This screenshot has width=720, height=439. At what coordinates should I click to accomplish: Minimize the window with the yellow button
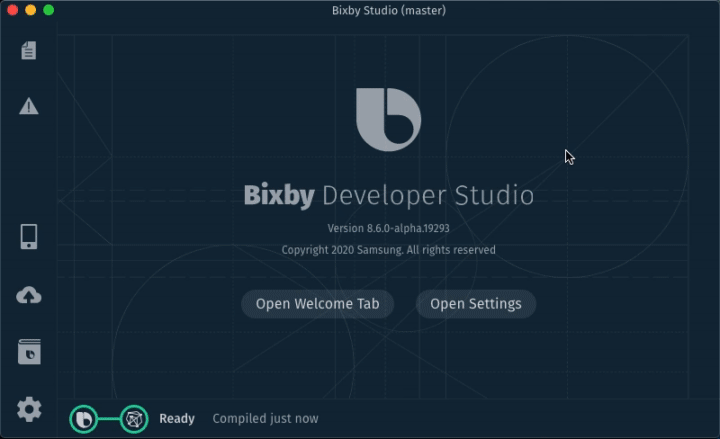coord(30,10)
